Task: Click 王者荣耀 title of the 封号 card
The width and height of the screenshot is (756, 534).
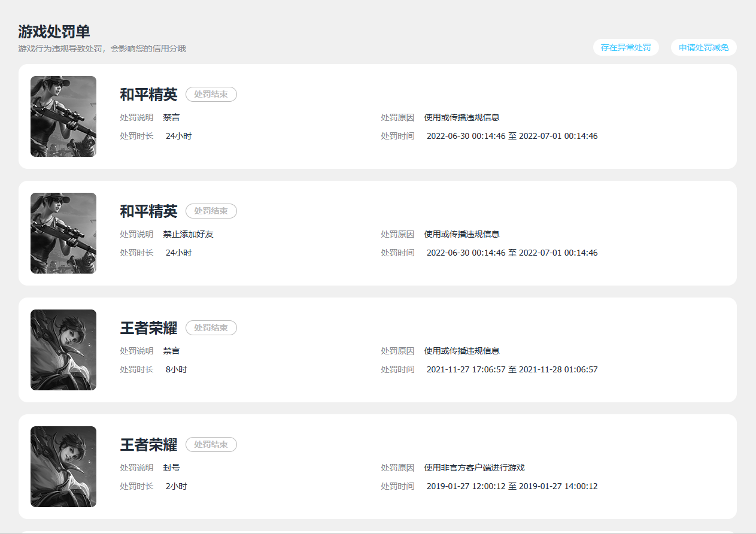Action: click(149, 445)
